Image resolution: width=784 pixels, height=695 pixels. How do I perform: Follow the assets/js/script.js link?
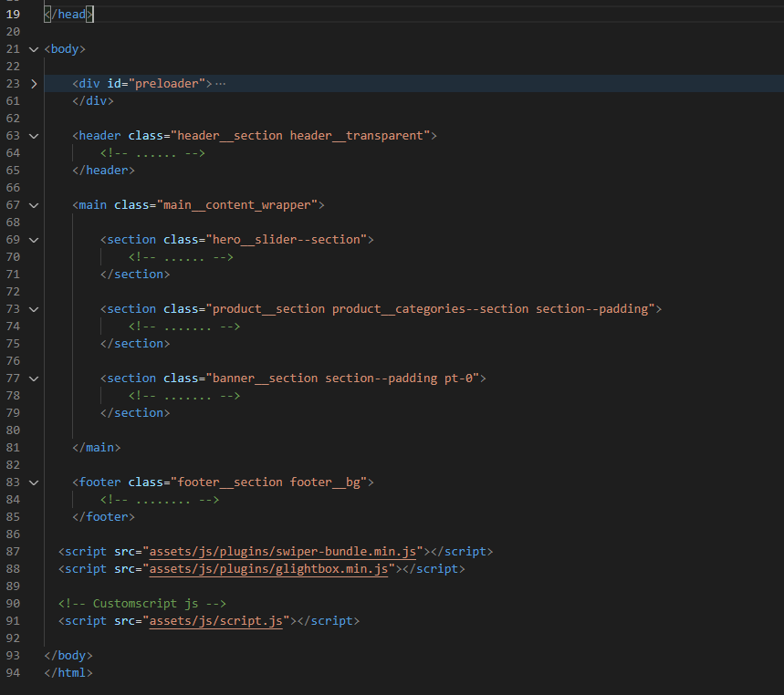click(216, 620)
